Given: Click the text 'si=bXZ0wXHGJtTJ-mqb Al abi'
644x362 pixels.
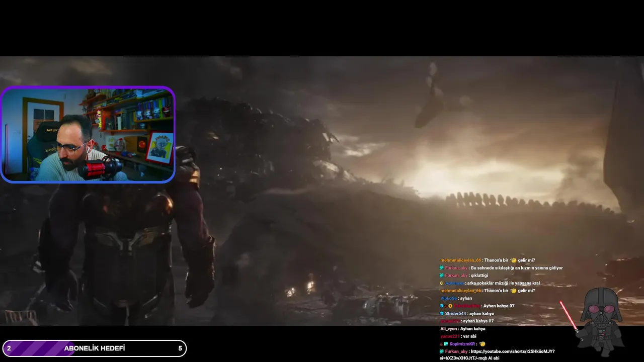Looking at the screenshot, I should tap(469, 358).
